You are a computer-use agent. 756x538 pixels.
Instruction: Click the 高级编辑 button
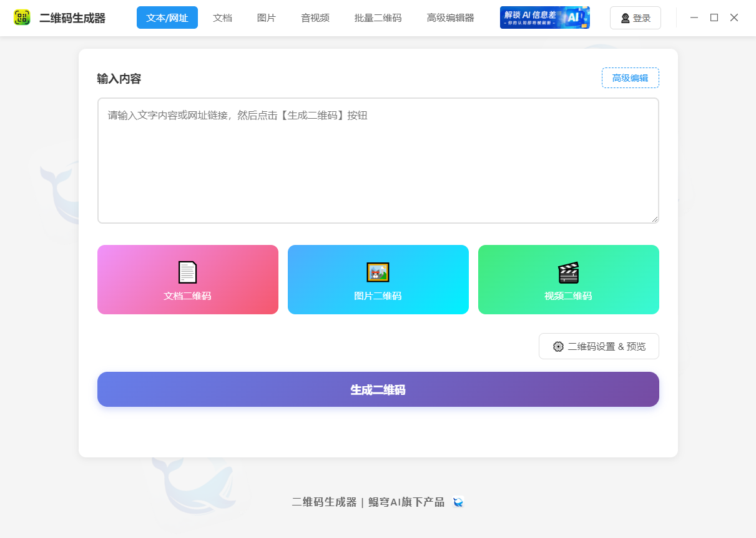click(630, 77)
